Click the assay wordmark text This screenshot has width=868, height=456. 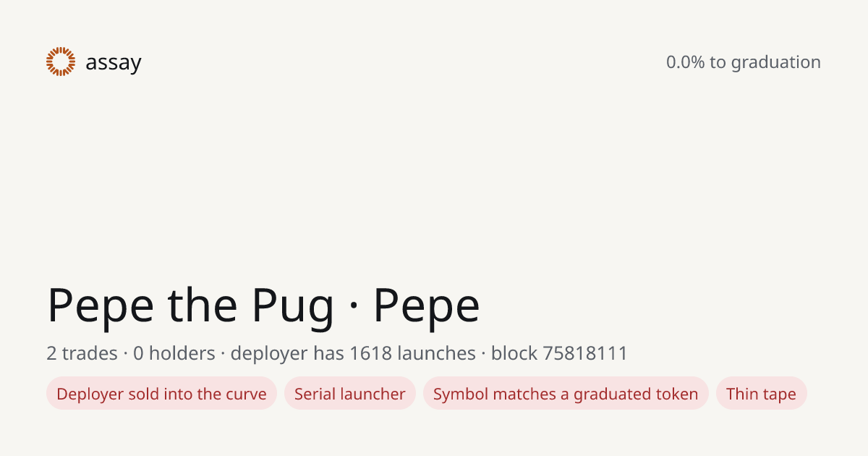pos(114,63)
